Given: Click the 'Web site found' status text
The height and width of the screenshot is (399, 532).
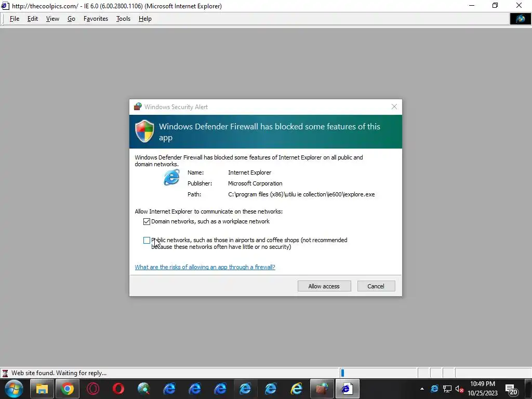Looking at the screenshot, I should click(59, 373).
